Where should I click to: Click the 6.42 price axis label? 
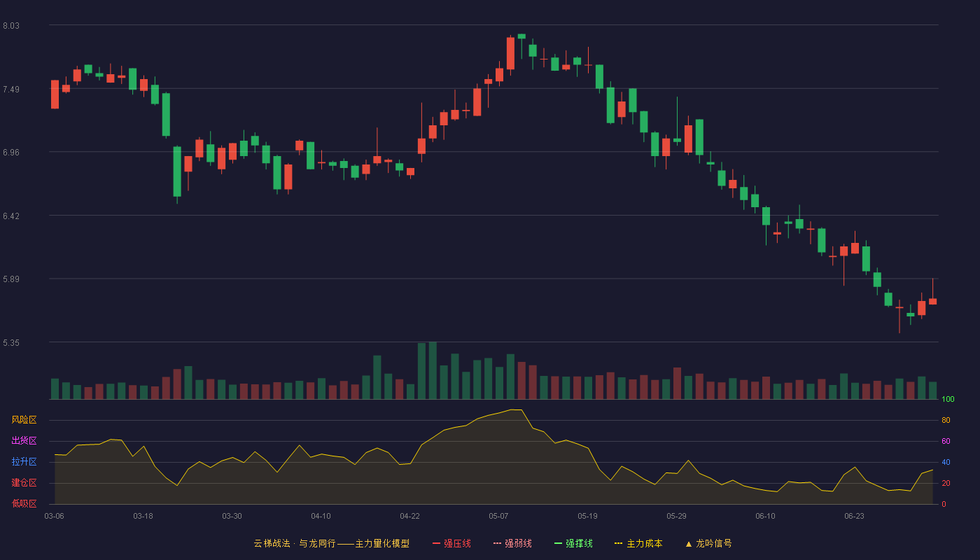[x=11, y=216]
